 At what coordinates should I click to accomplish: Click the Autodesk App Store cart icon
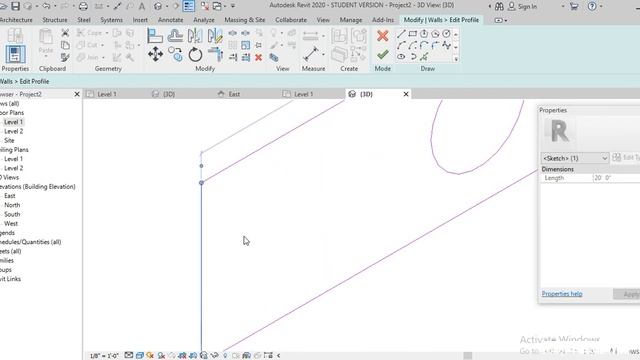tap(573, 6)
